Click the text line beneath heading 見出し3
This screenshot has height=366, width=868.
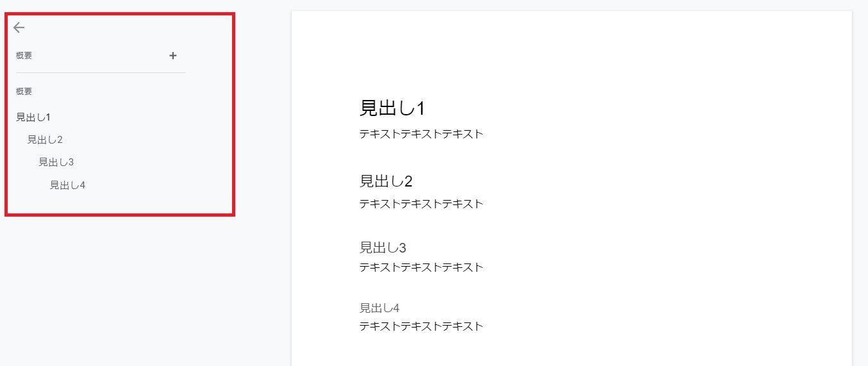pyautogui.click(x=421, y=267)
